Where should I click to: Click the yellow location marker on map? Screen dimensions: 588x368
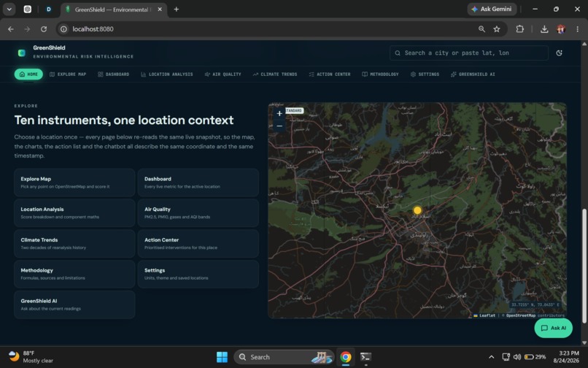click(417, 210)
